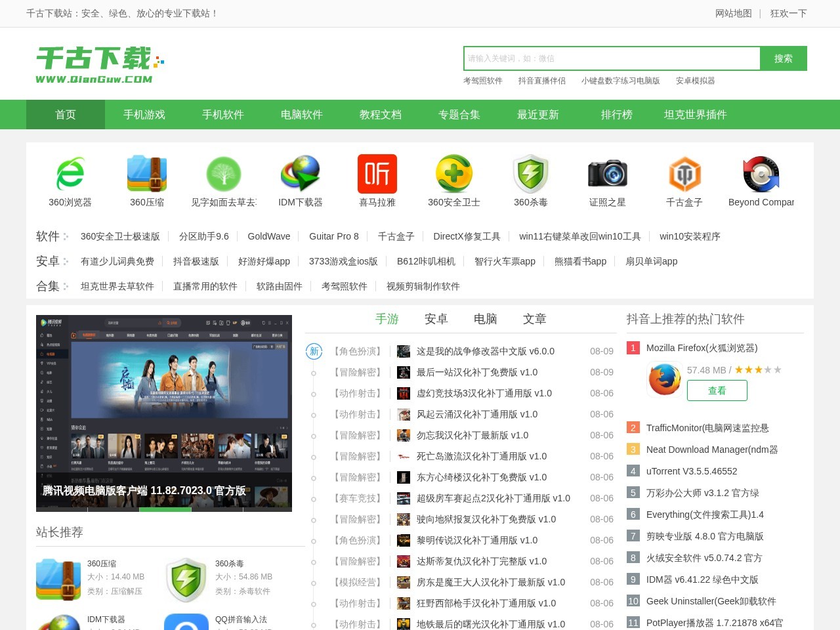Click the 喜马拉雅 red icon
This screenshot has width=840, height=630.
(x=377, y=174)
